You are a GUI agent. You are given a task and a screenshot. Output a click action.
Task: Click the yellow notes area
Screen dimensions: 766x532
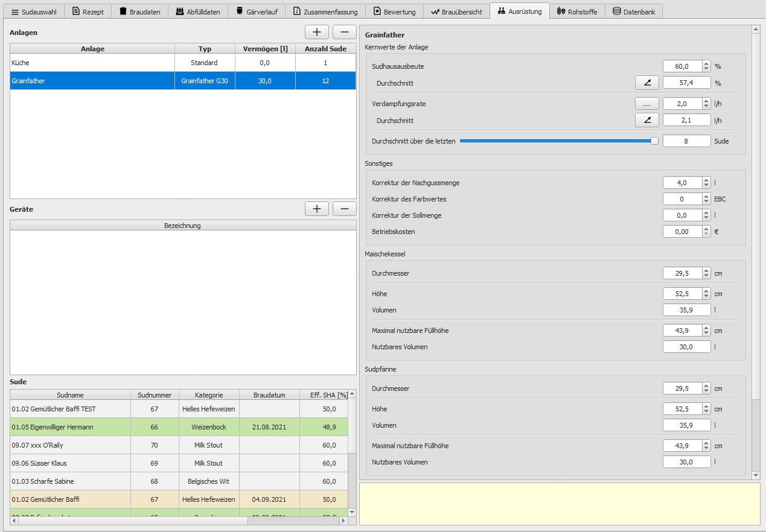pos(559,504)
